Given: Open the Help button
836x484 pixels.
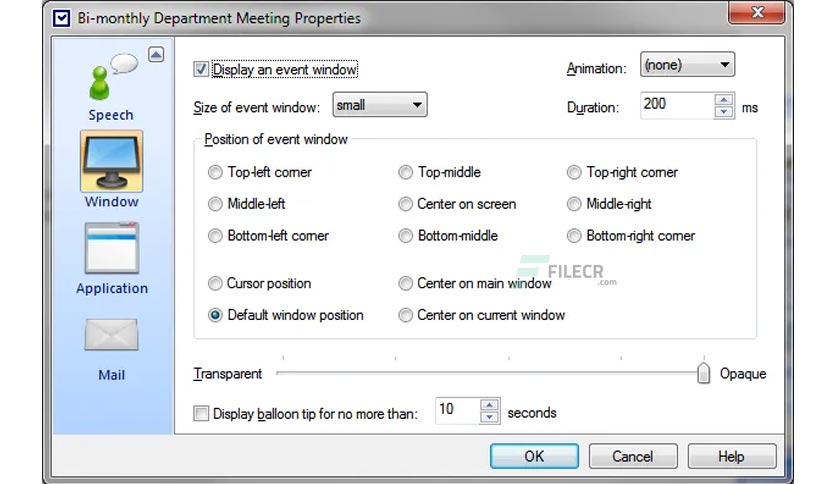Looking at the screenshot, I should pyautogui.click(x=732, y=456).
